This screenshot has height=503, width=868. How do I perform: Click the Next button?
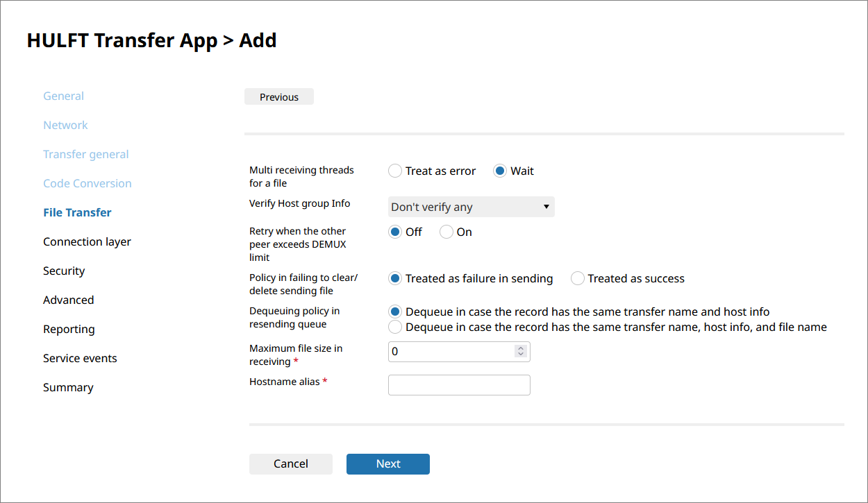387,464
